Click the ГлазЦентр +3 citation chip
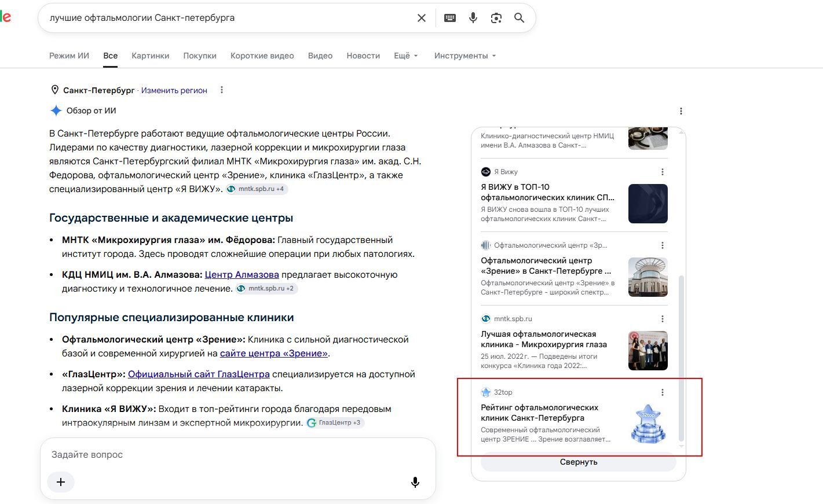This screenshot has height=504, width=823. [335, 423]
